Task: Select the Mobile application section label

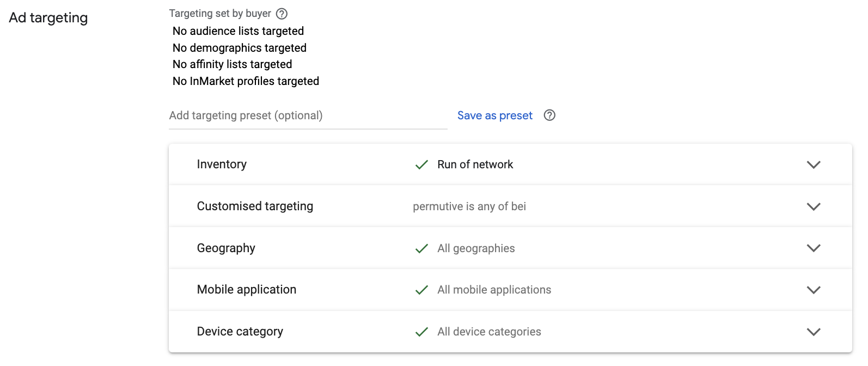Action: click(x=247, y=289)
